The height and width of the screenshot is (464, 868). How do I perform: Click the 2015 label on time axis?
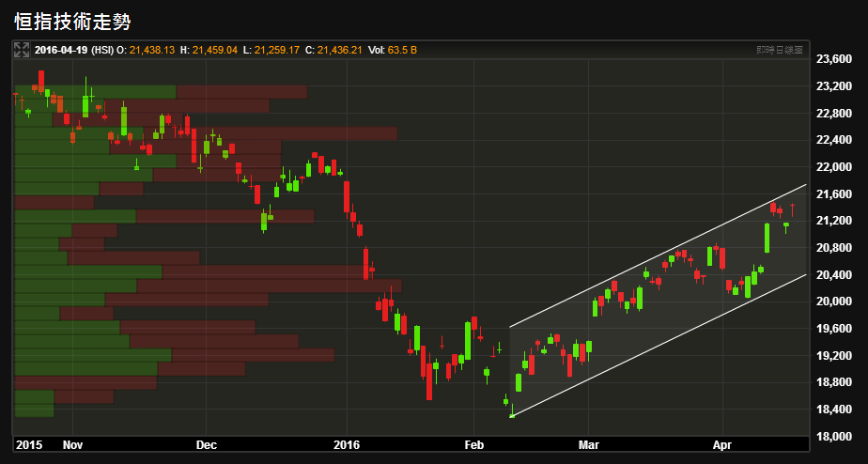(29, 445)
